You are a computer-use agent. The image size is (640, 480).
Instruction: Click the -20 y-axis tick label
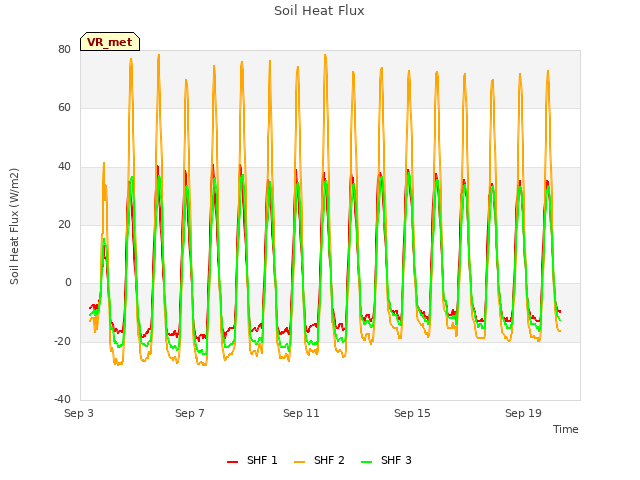pos(62,341)
